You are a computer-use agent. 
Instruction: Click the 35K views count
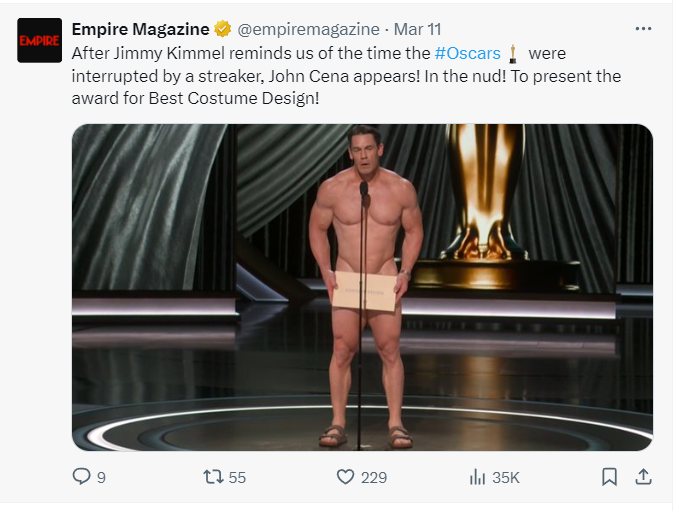pos(508,478)
